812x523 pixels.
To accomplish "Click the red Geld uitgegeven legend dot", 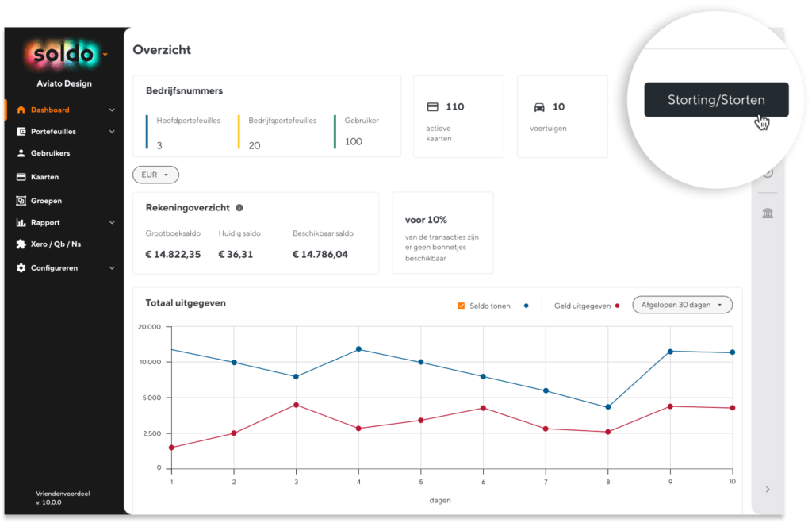I will coord(617,306).
